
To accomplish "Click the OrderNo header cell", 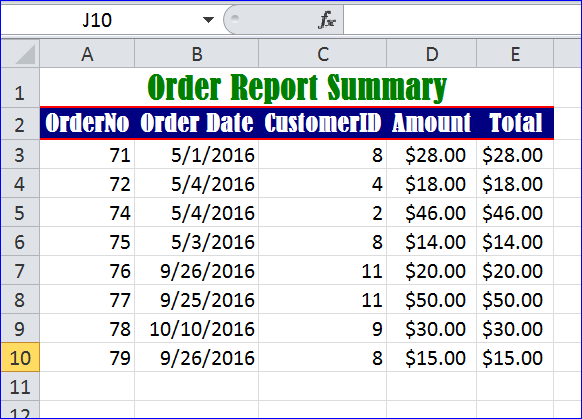I will click(x=87, y=123).
